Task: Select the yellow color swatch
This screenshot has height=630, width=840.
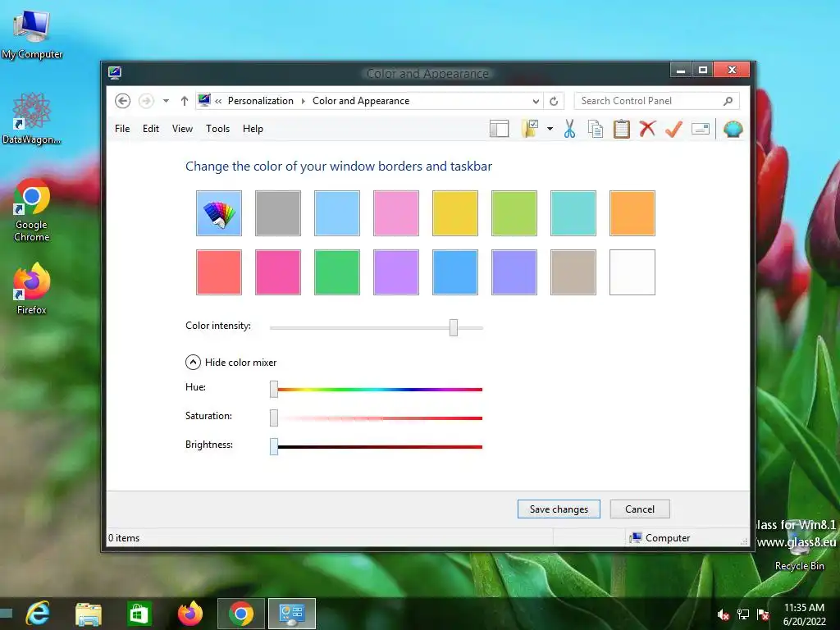Action: pos(454,213)
